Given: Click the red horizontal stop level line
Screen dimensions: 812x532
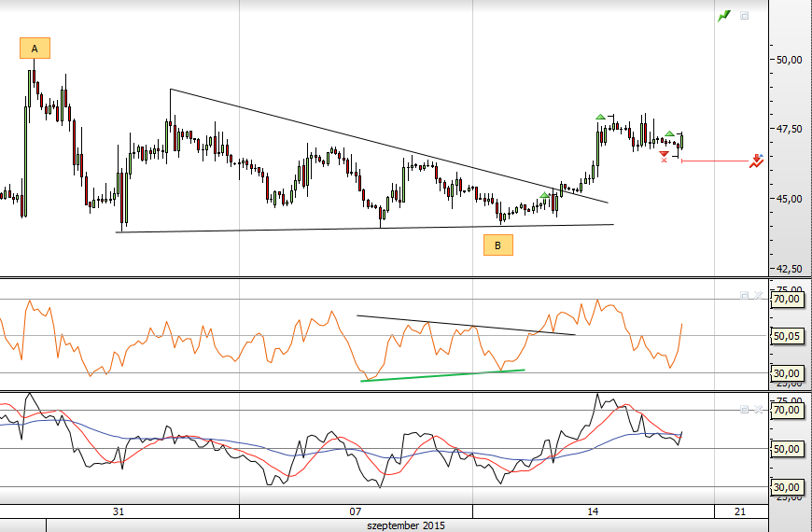Looking at the screenshot, I should (x=715, y=161).
